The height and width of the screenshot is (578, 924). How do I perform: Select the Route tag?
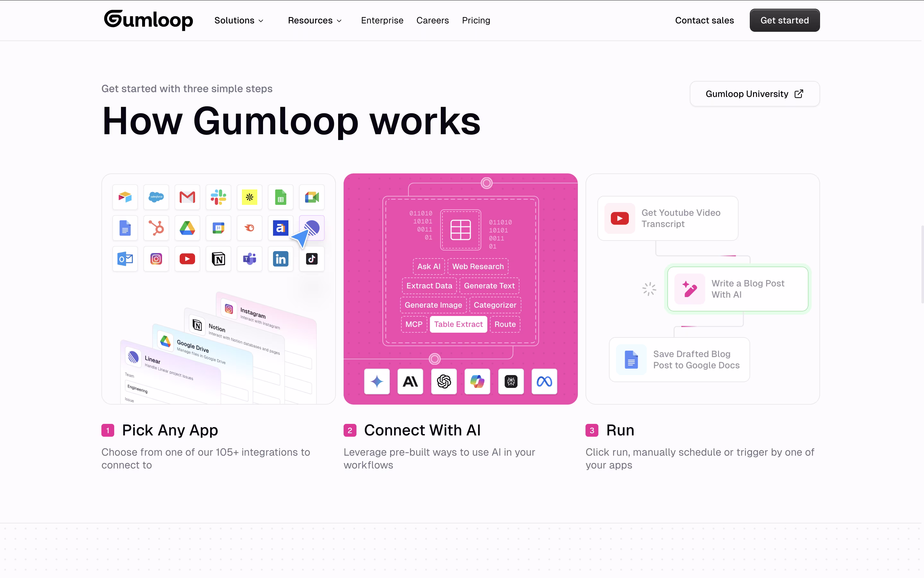pos(505,324)
